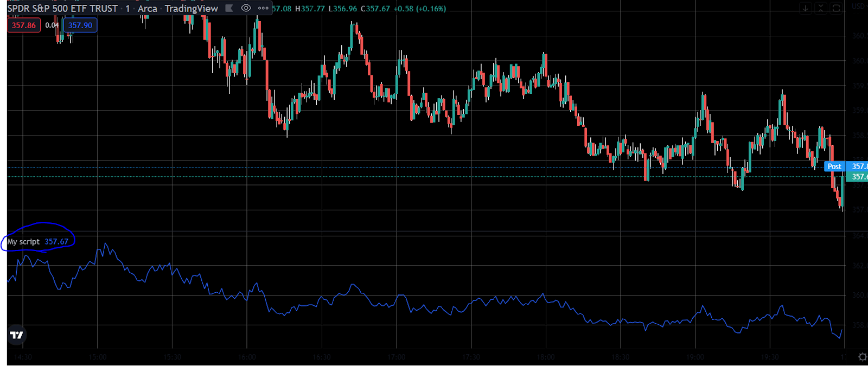Click the 18:00 time axis label
868x366 pixels.
(546, 357)
